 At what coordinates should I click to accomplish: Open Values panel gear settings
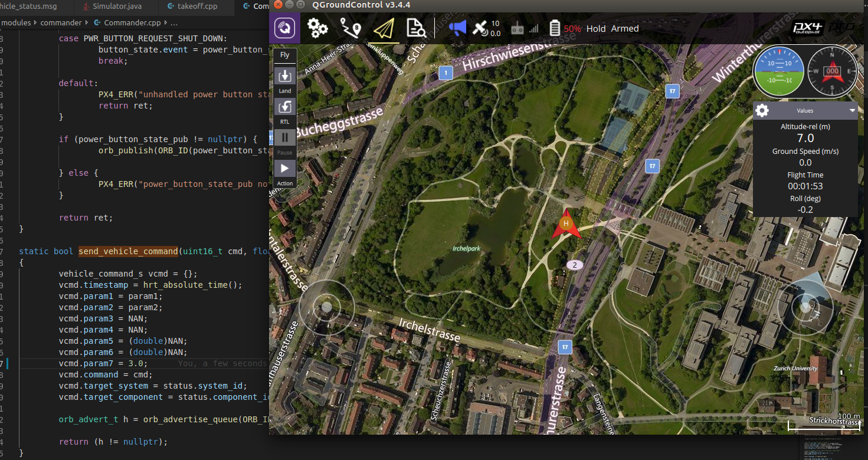coord(762,110)
